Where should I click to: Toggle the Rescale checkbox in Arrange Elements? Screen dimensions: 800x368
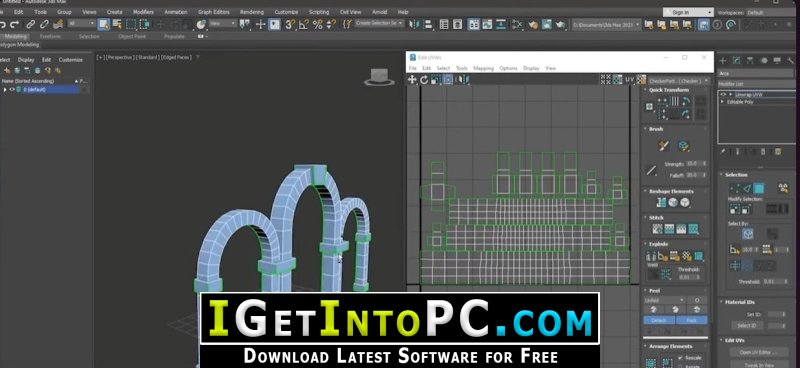point(680,358)
